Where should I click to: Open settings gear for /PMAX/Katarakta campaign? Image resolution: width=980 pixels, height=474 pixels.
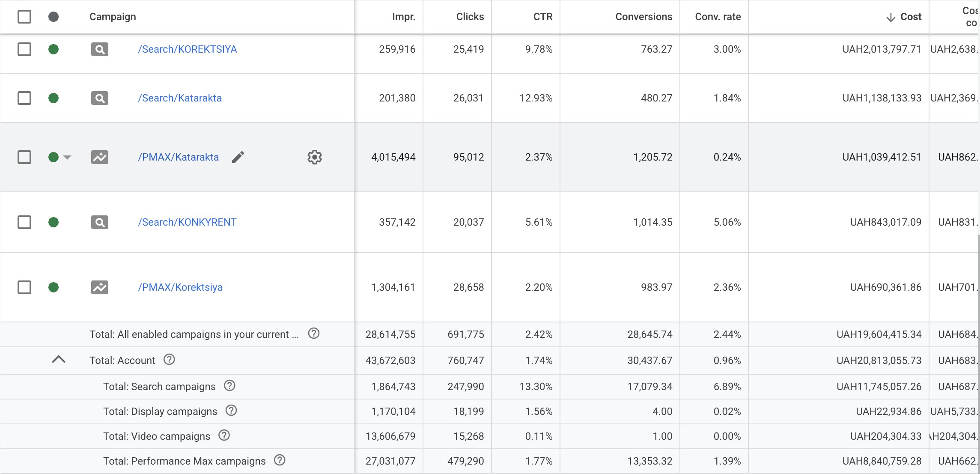click(x=315, y=157)
